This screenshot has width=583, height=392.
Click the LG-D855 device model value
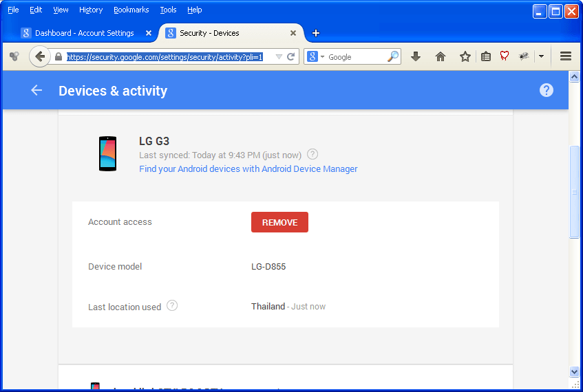pyautogui.click(x=268, y=267)
